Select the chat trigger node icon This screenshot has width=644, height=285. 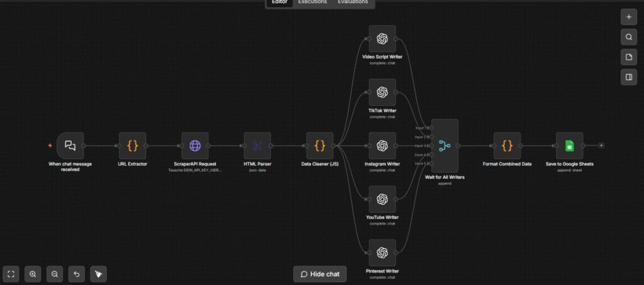(70, 145)
